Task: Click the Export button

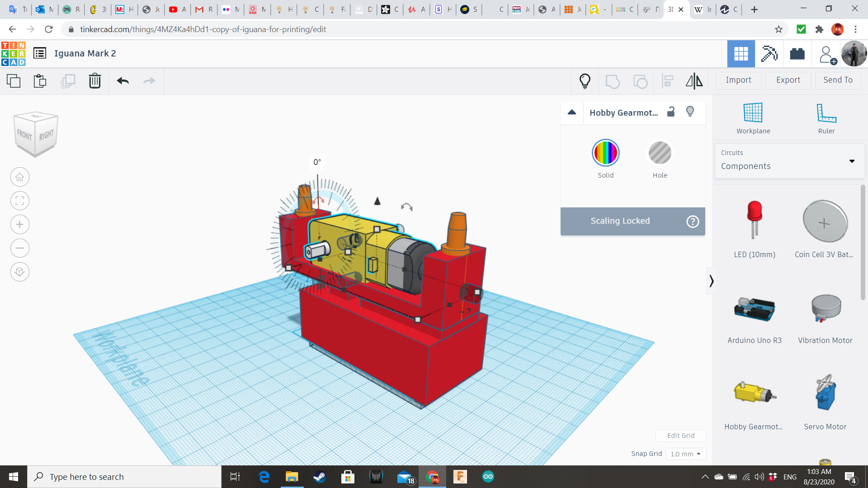Action: click(x=788, y=80)
